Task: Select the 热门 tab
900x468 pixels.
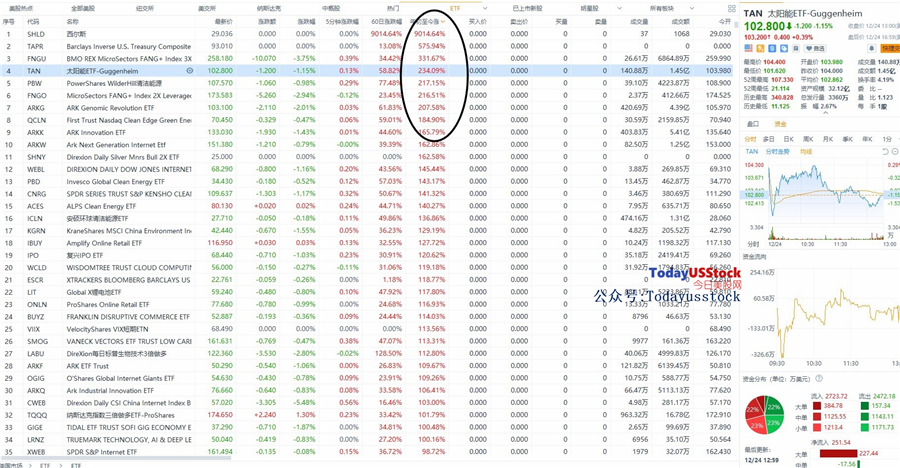Action: 393,9
